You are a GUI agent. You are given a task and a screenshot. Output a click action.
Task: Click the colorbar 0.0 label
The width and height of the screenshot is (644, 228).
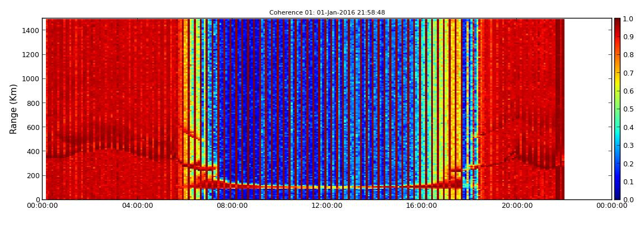click(x=628, y=199)
